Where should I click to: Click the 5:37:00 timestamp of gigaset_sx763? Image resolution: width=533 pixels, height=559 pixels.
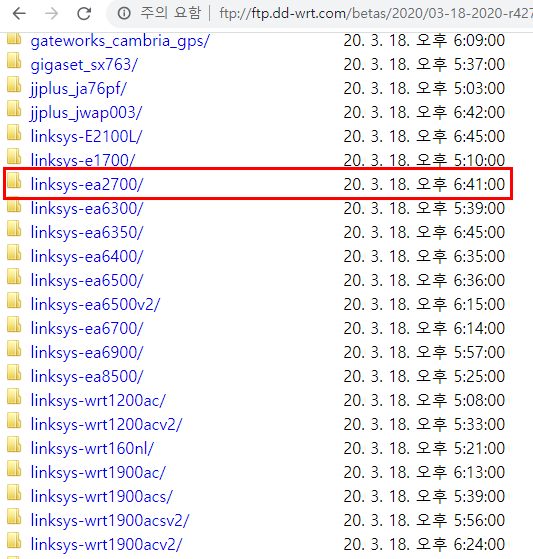(x=479, y=65)
